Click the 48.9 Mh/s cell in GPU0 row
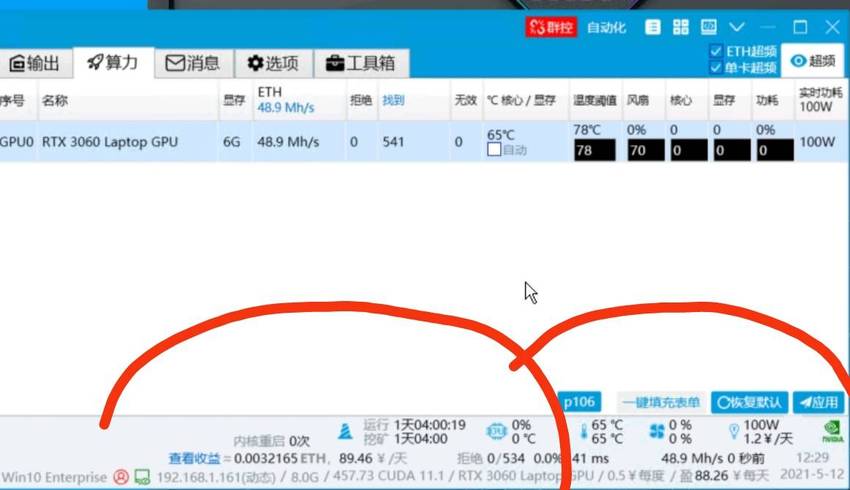Image resolution: width=850 pixels, height=490 pixels. pyautogui.click(x=286, y=142)
